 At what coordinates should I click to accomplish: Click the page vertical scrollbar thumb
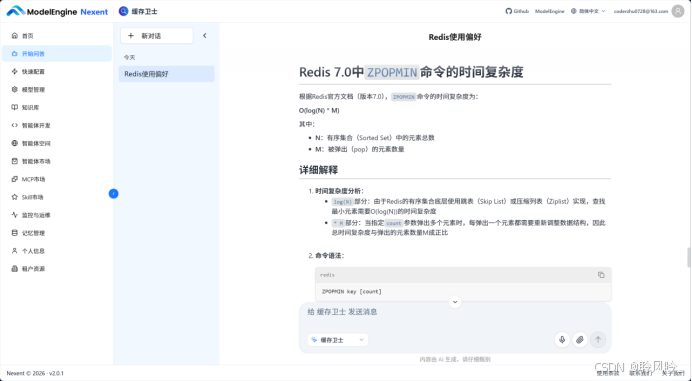[x=689, y=257]
